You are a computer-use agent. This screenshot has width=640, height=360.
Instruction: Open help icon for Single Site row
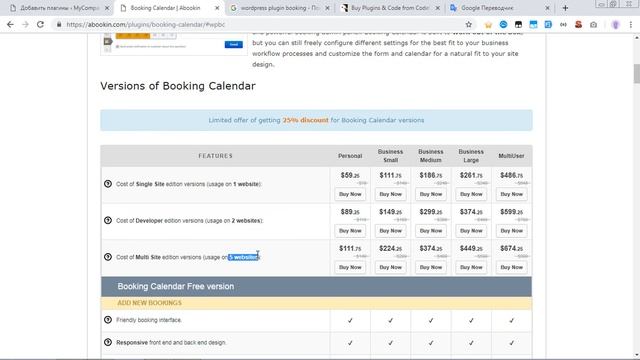pyautogui.click(x=108, y=184)
